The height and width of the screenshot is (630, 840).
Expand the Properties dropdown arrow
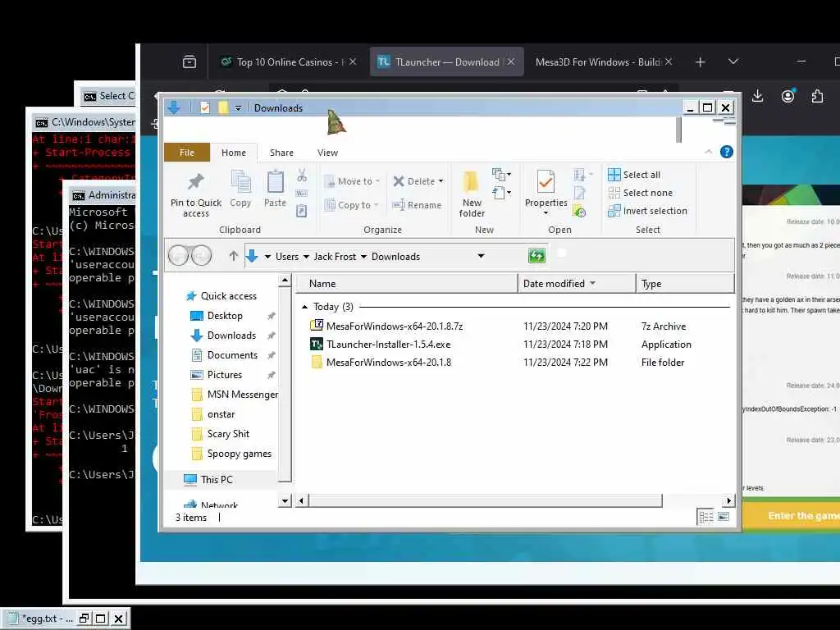tap(546, 213)
